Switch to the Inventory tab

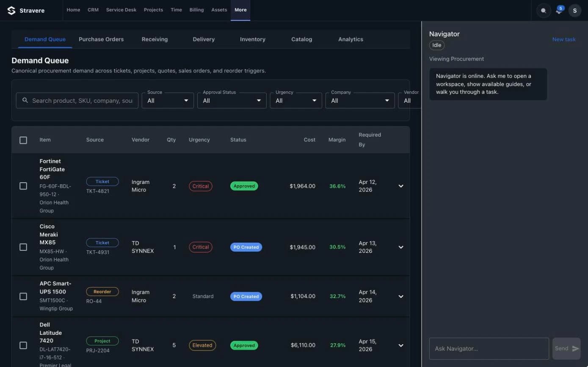point(253,39)
